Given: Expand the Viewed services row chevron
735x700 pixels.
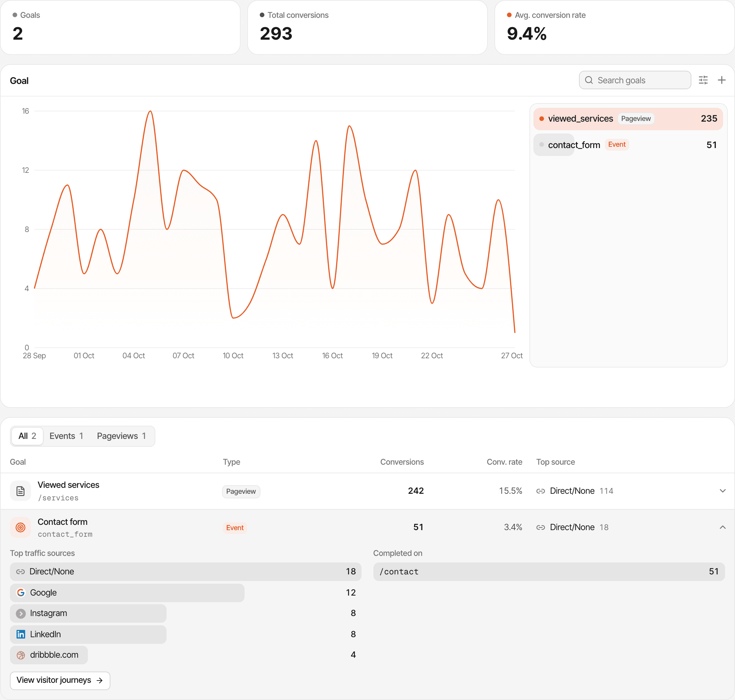Looking at the screenshot, I should point(723,491).
